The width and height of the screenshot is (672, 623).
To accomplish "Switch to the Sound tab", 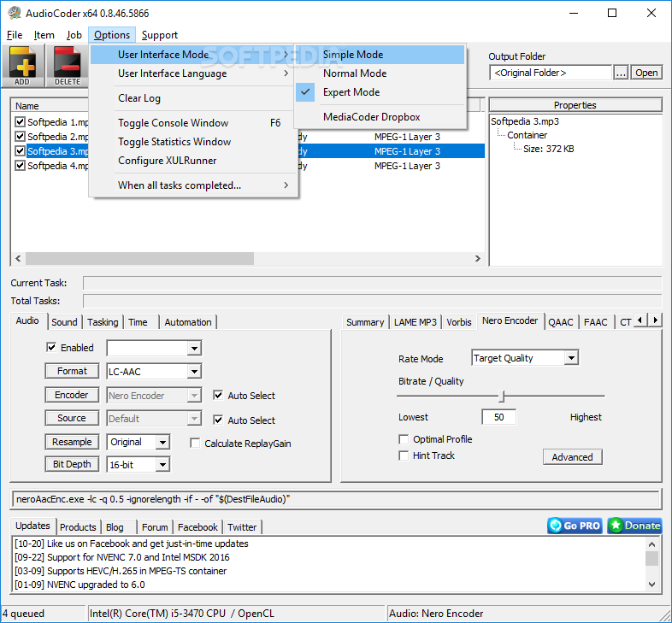I will pyautogui.click(x=64, y=322).
